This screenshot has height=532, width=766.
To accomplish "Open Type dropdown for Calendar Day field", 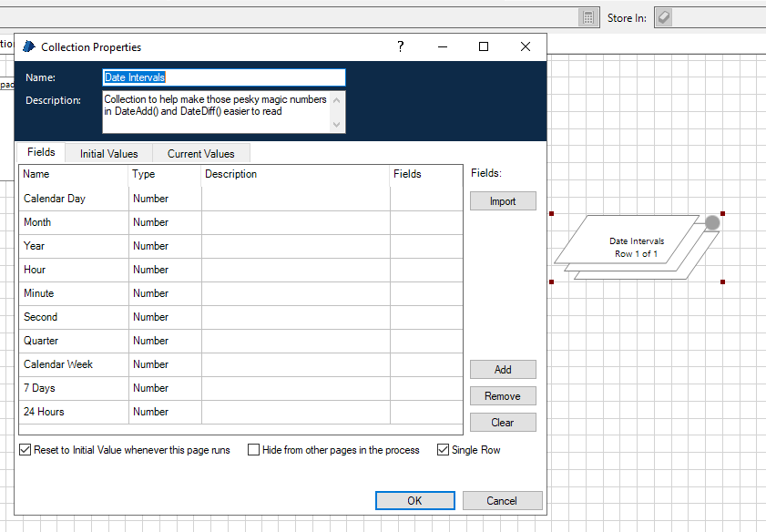I will pyautogui.click(x=164, y=199).
